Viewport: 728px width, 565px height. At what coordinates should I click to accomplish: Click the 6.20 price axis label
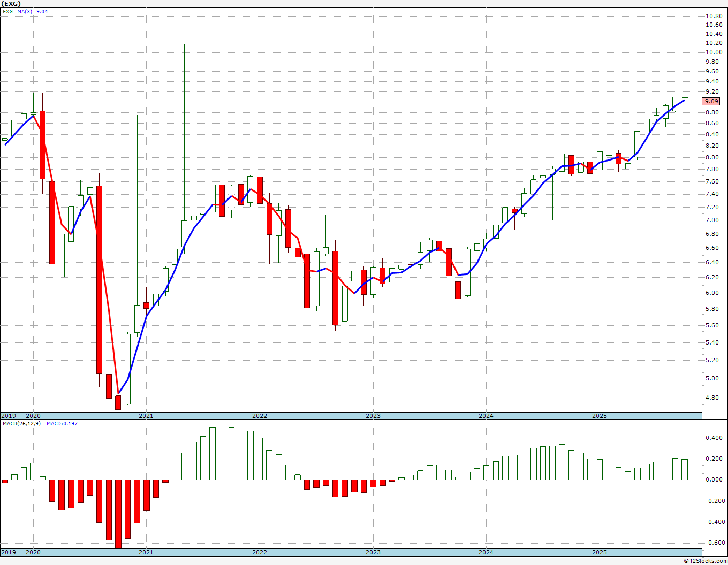712,277
